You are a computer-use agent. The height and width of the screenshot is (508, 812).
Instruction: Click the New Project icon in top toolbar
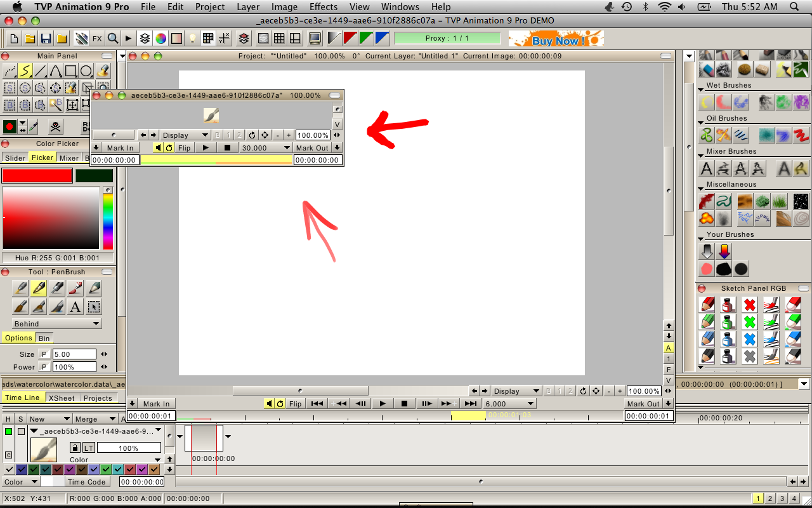tap(14, 39)
